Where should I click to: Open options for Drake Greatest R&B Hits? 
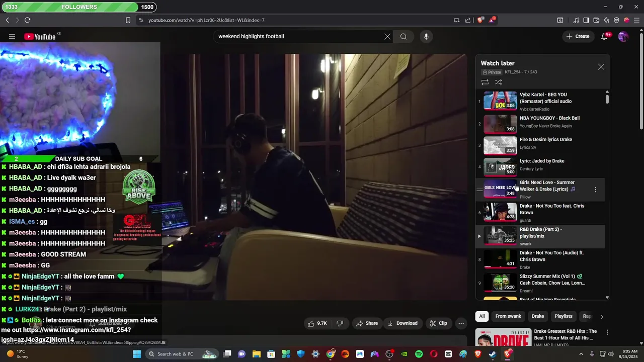607,332
